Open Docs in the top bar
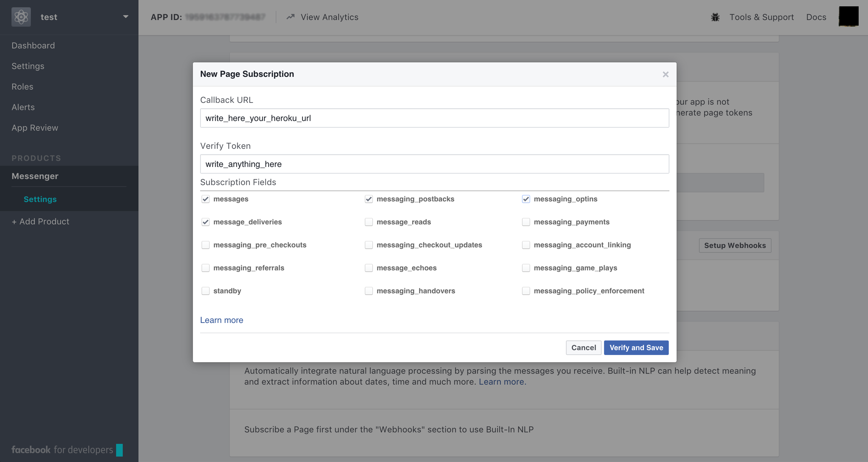 coord(816,17)
